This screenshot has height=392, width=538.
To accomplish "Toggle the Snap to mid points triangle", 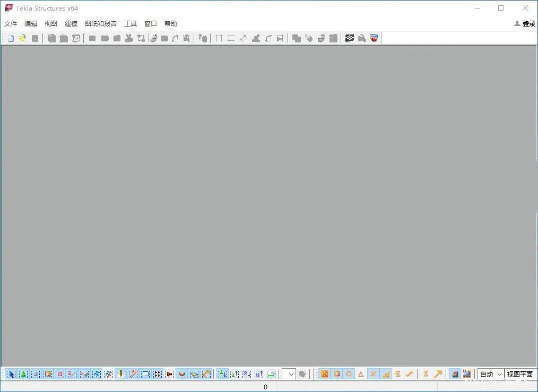I will click(x=361, y=374).
